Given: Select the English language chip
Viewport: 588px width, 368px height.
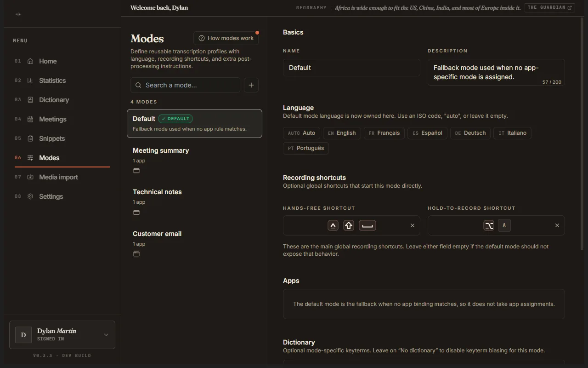Looking at the screenshot, I should tap(342, 133).
